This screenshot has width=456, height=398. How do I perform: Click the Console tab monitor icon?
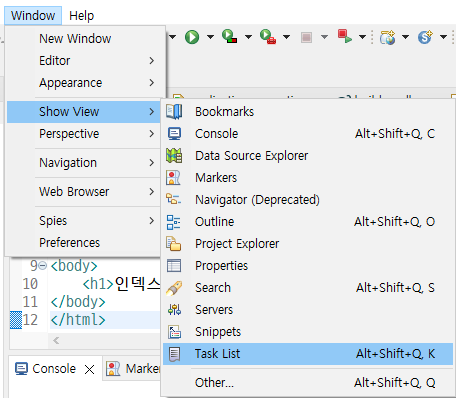[22, 369]
